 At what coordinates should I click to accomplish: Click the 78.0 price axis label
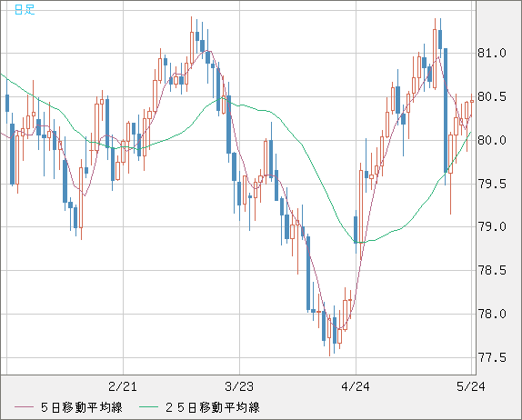(492, 314)
